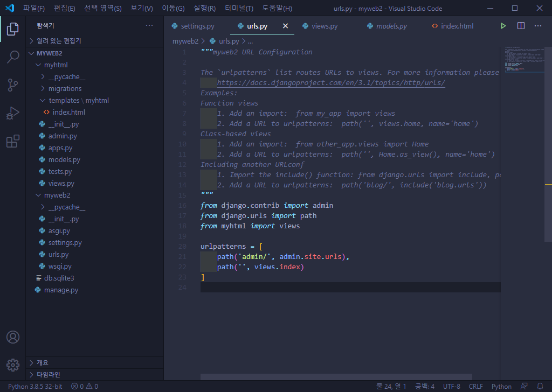Viewport: 552px width, 392px height.
Task: Open the Source Control view
Action: 13,85
